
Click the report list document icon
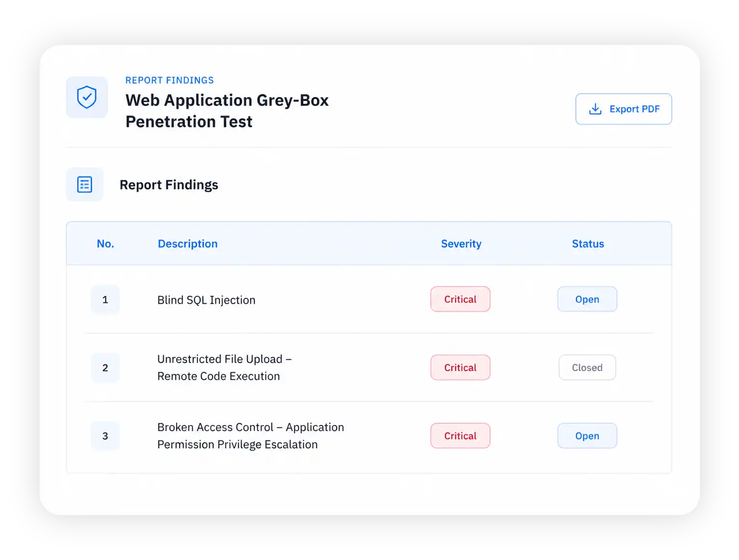click(85, 185)
